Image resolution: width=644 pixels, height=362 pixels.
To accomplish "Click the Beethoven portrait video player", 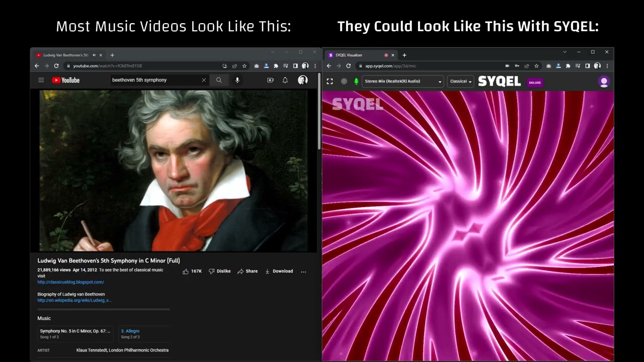I will pyautogui.click(x=174, y=170).
